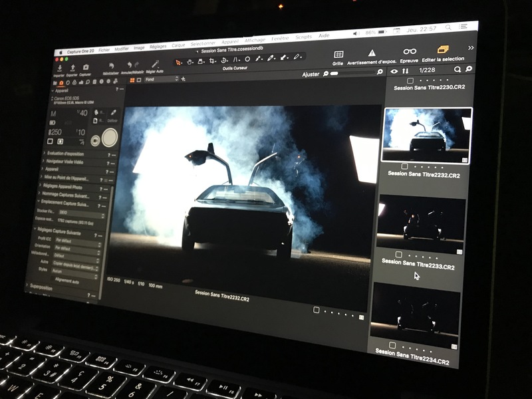This screenshot has height=399, width=532.
Task: Select thumbnail Session Sans Titre2233.CR2
Action: click(421, 224)
